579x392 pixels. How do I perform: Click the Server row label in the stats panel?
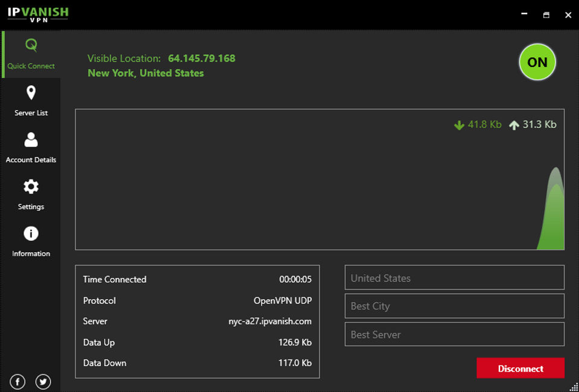pos(95,321)
